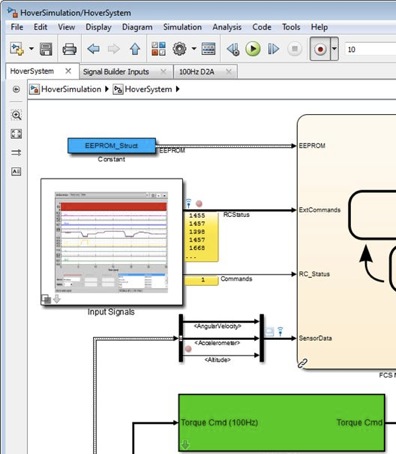Click the viewer badge on SensorData line
The width and height of the screenshot is (396, 454).
[270, 332]
